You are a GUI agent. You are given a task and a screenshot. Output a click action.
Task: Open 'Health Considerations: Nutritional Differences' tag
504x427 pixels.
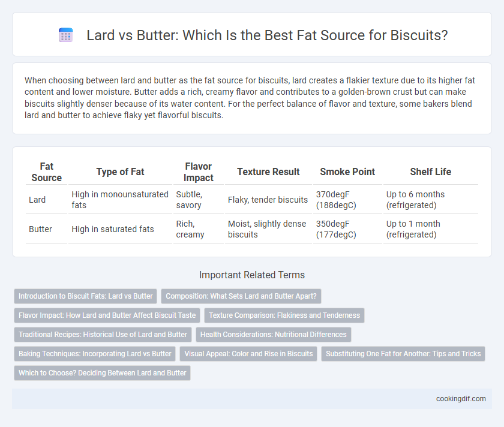pyautogui.click(x=274, y=335)
